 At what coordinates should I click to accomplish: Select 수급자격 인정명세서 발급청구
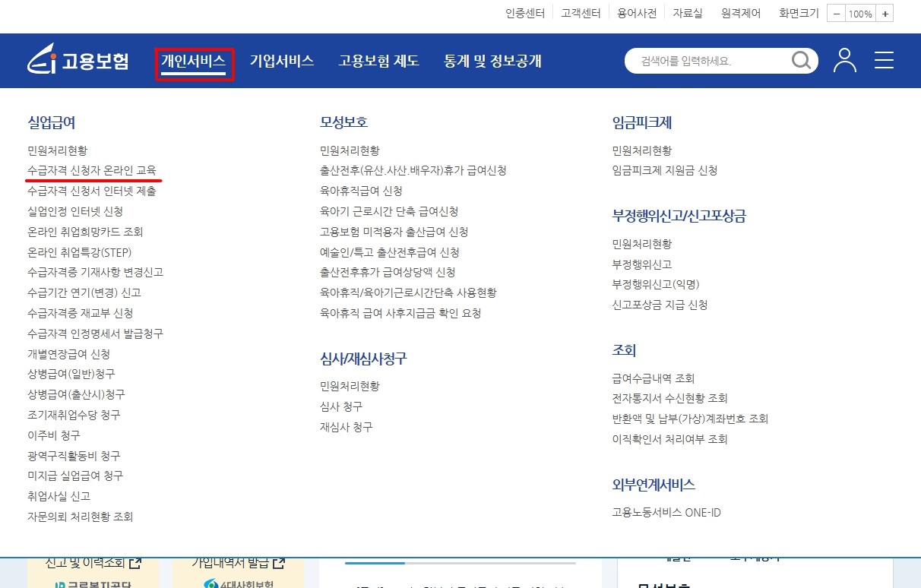[x=95, y=334]
